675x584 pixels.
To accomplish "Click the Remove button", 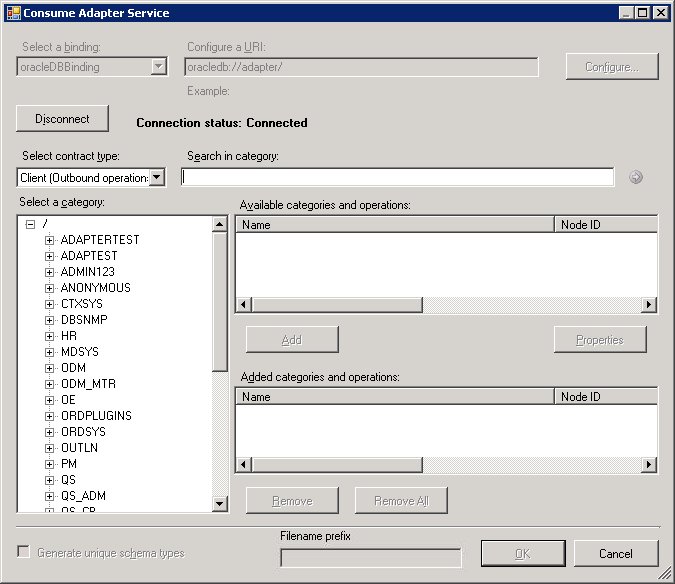I will tap(292, 501).
